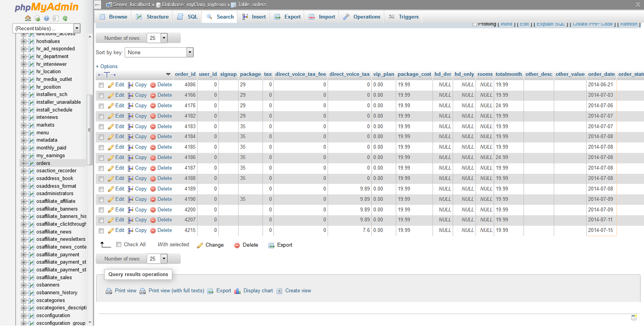Switch to the Triggers tab
Viewport: 644px width, 326px height.
point(404,17)
